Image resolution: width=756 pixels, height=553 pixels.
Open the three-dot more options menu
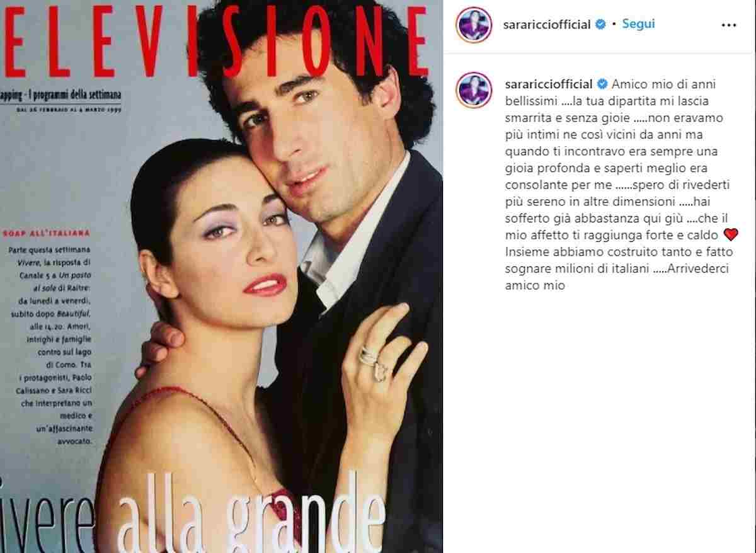pos(728,25)
